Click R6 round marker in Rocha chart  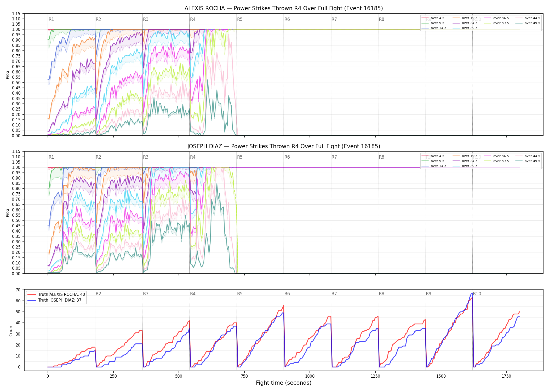[287, 19]
